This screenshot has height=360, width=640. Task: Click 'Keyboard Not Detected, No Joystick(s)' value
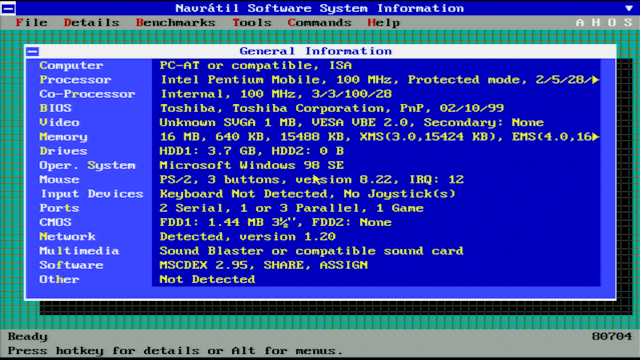coord(307,194)
